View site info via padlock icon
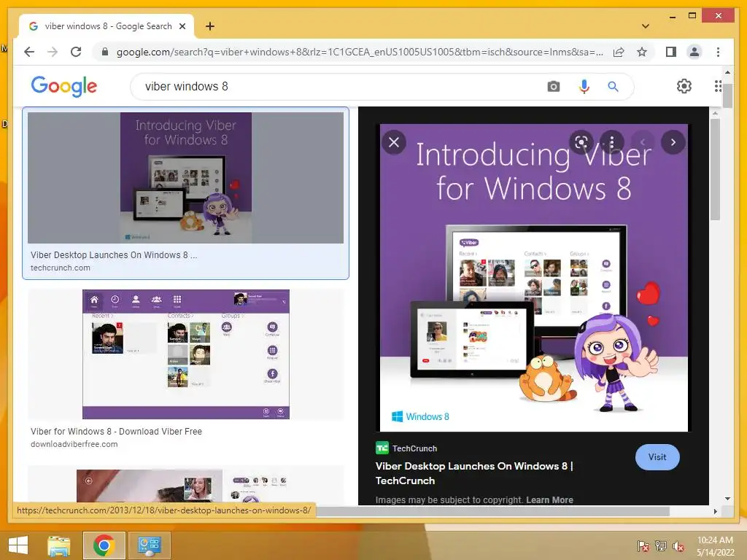 (105, 52)
